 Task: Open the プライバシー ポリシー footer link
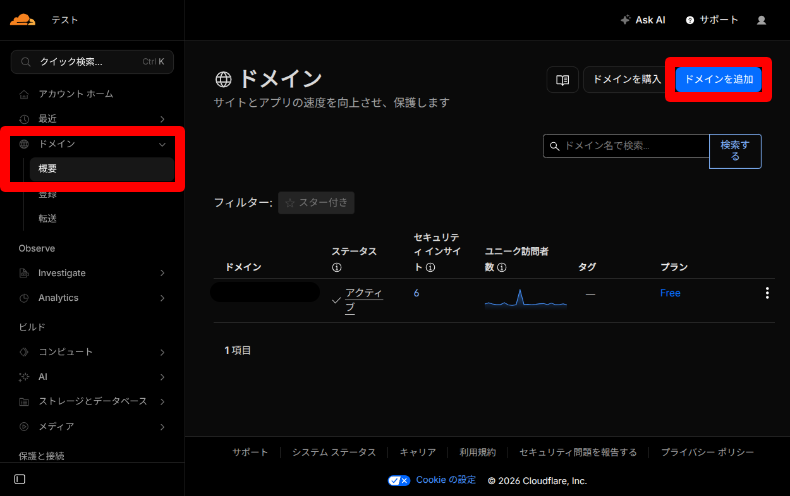click(x=707, y=452)
